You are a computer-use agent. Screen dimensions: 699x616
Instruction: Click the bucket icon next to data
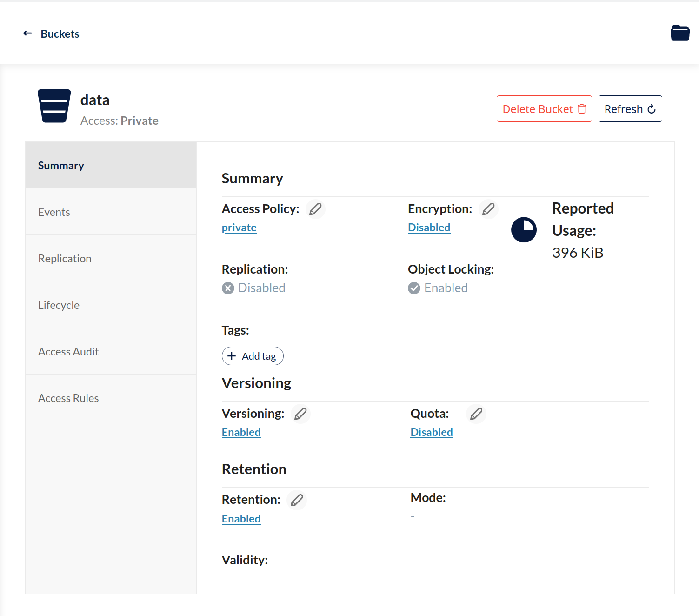point(54,106)
